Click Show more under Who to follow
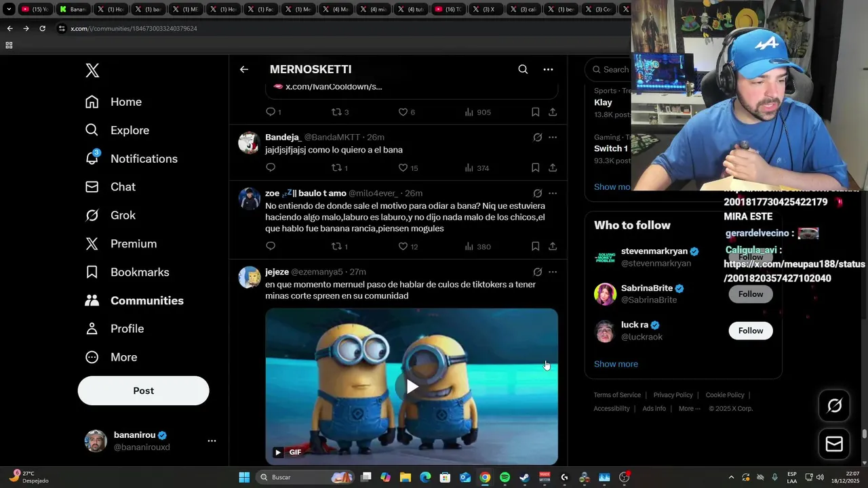Screen dimensions: 868x488 coord(616,364)
